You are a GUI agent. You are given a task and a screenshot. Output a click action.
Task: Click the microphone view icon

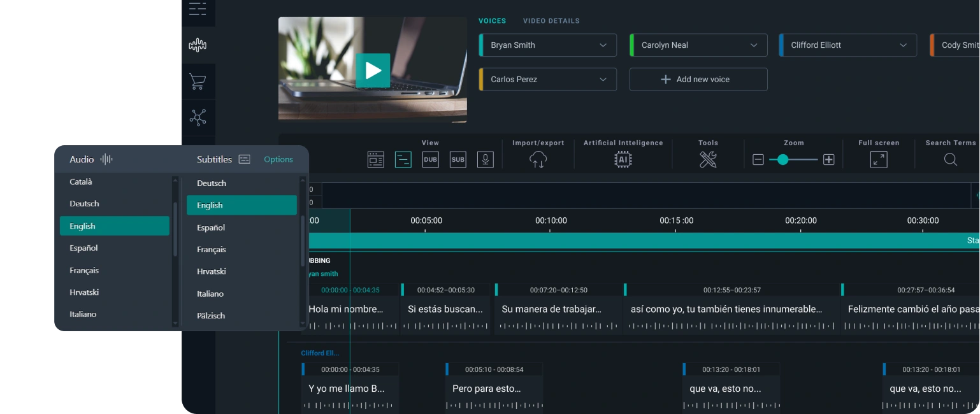[485, 160]
